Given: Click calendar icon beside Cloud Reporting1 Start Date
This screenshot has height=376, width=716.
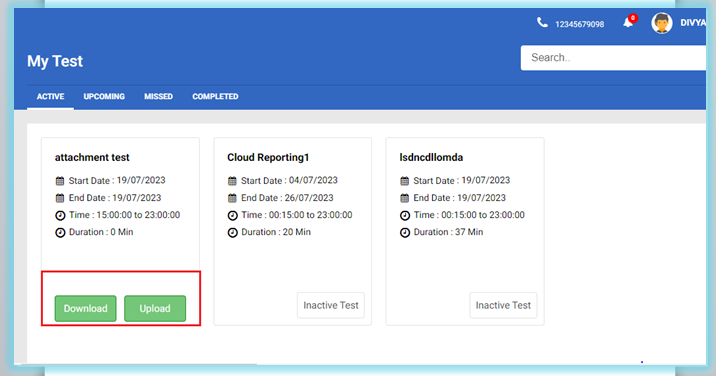Looking at the screenshot, I should point(232,181).
